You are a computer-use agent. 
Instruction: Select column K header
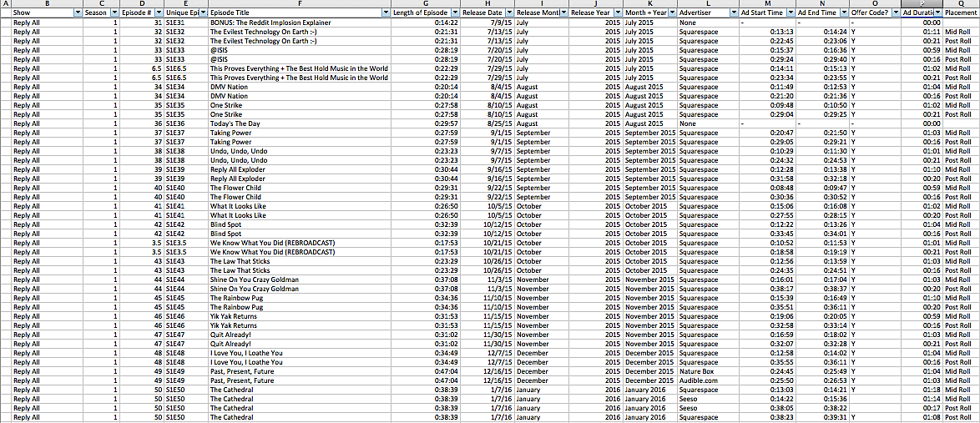click(x=650, y=3)
